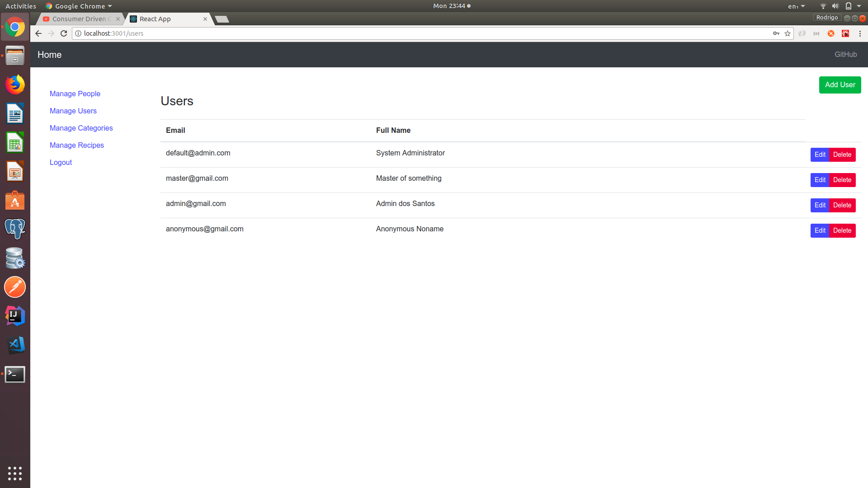Screen dimensions: 868x488
Task: Open the system status menu arrow
Action: [859, 6]
